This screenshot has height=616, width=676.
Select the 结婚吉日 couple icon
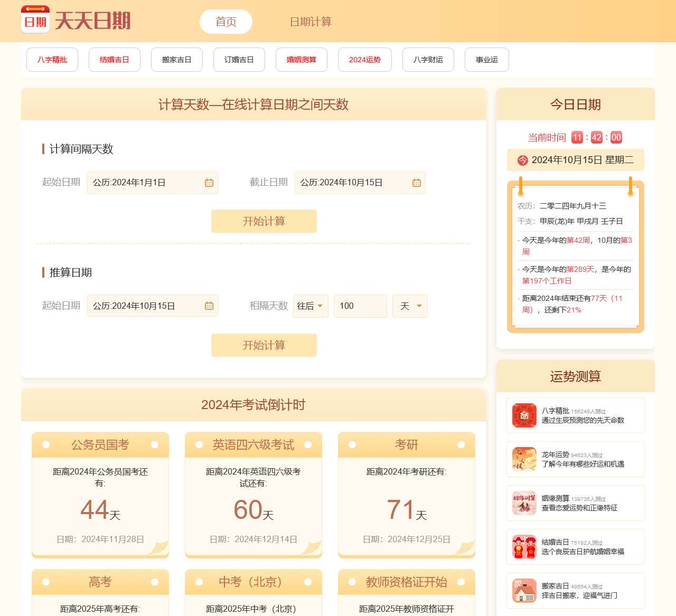(523, 547)
